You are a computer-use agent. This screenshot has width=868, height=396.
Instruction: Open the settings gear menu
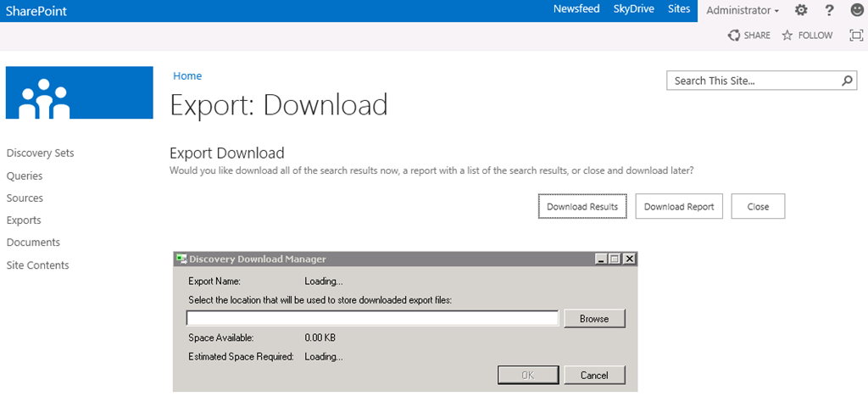point(801,10)
